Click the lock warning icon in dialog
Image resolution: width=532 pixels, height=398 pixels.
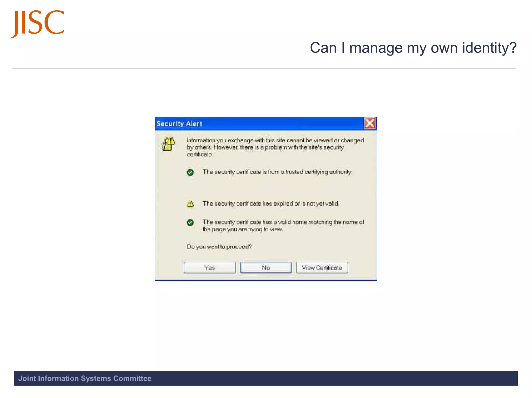[x=168, y=144]
